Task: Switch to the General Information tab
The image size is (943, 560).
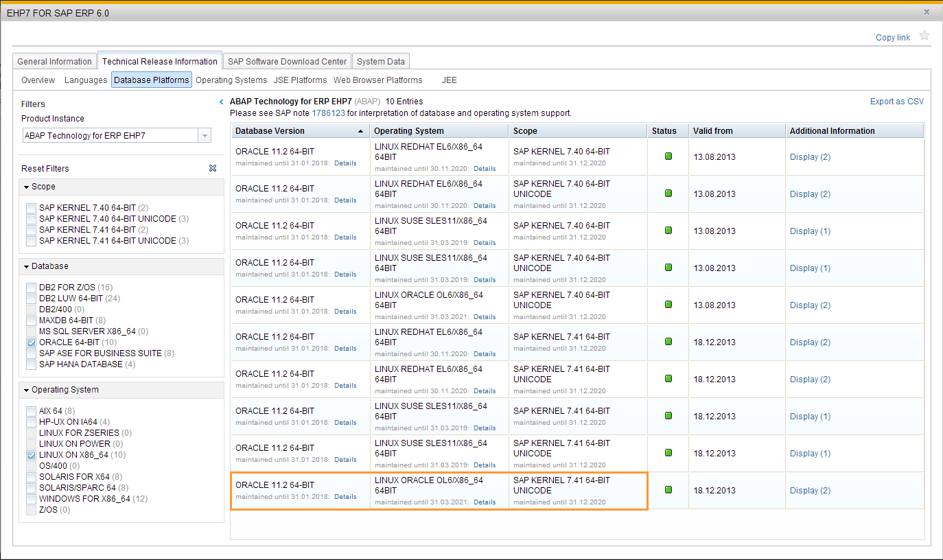Action: click(55, 62)
